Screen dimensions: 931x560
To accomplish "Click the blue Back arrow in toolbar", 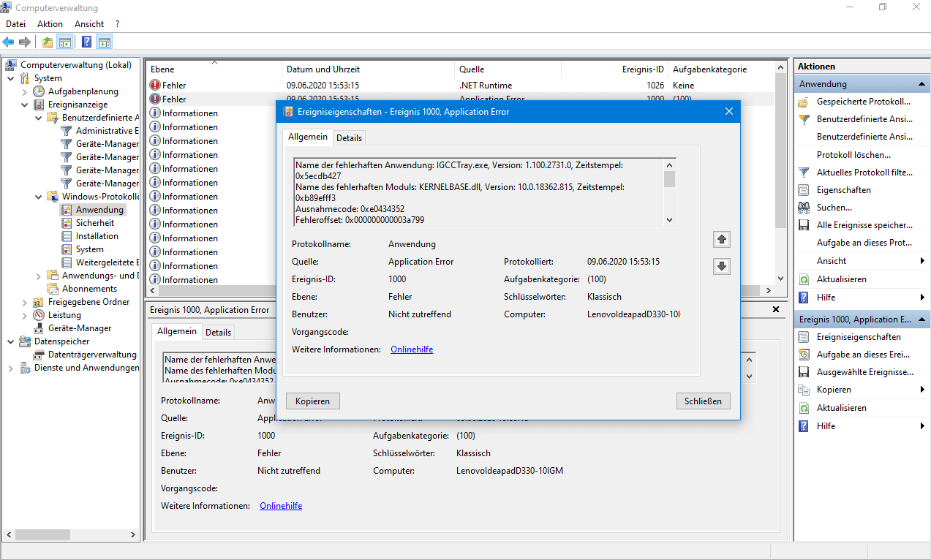I will click(9, 42).
